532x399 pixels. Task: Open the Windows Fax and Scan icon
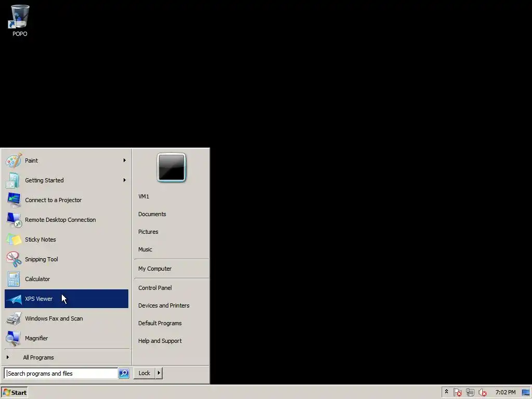point(14,318)
